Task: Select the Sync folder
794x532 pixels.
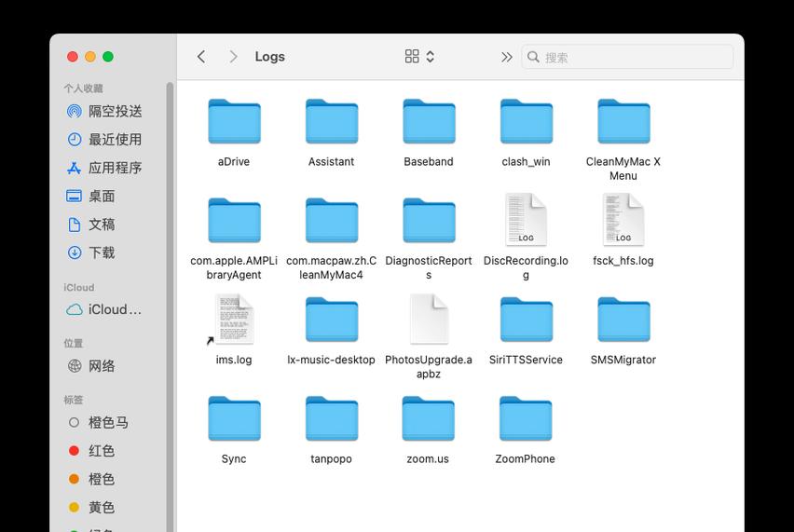Action: (x=234, y=419)
